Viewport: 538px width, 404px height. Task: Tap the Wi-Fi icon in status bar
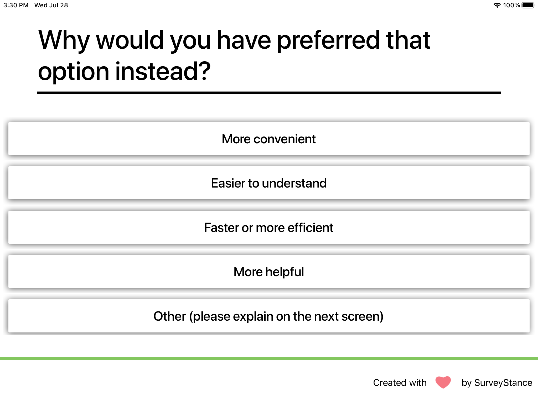tap(497, 5)
